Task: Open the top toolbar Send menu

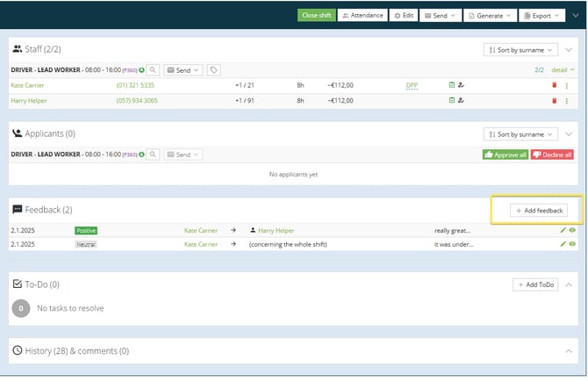Action: pyautogui.click(x=439, y=15)
